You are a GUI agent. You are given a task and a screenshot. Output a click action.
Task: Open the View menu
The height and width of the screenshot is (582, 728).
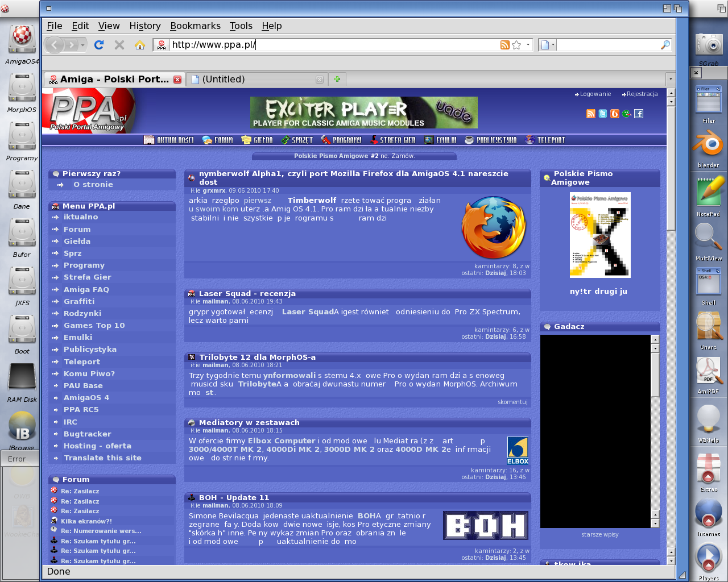click(x=109, y=26)
